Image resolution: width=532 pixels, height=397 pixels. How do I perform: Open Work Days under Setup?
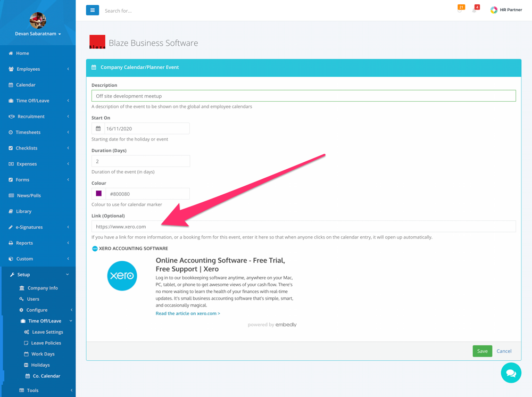point(43,354)
